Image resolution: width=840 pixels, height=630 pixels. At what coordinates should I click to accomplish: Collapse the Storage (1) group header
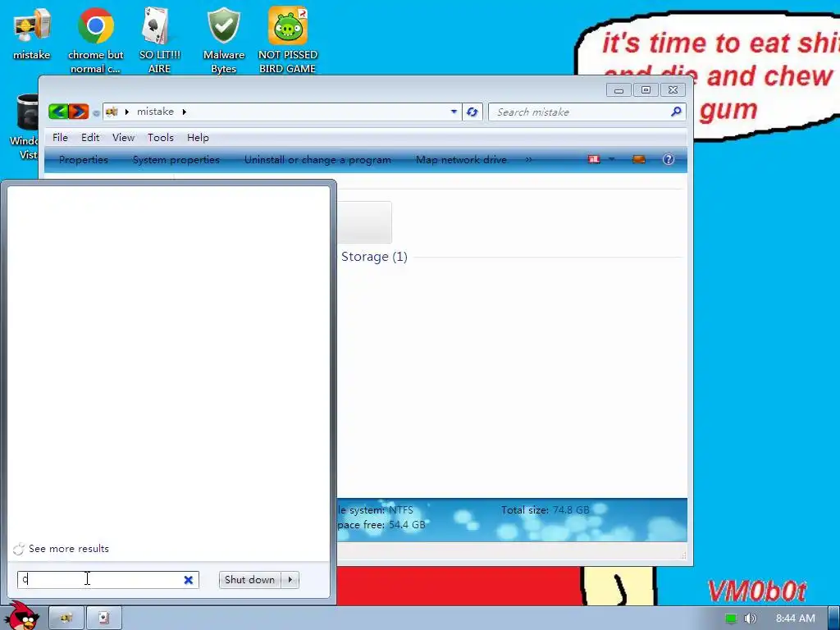(x=374, y=257)
